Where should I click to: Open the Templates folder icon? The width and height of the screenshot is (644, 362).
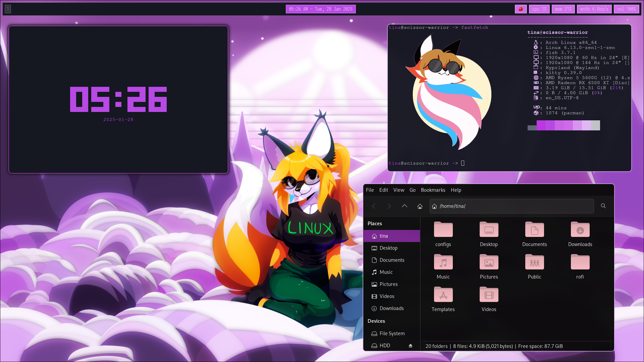coord(443,295)
